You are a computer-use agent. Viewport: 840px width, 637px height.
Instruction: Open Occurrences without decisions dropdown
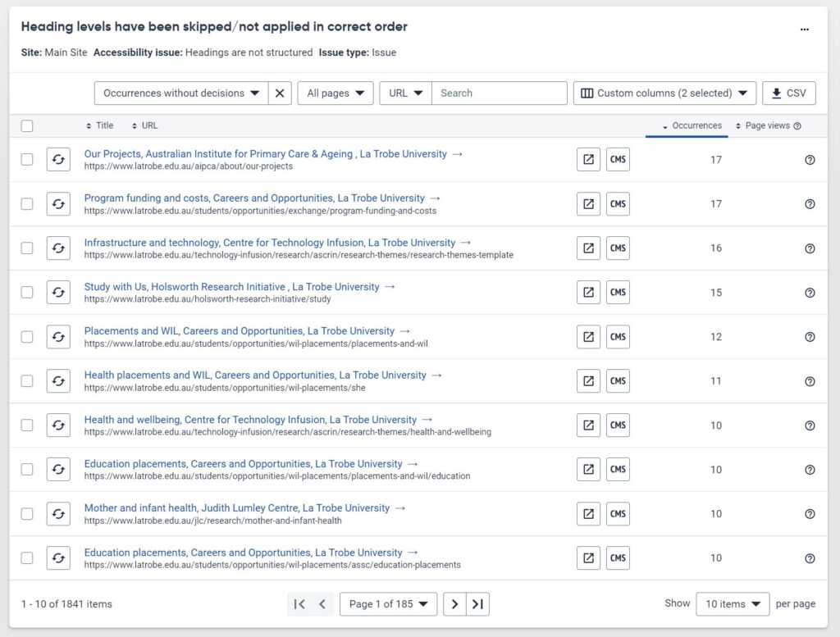click(x=181, y=93)
